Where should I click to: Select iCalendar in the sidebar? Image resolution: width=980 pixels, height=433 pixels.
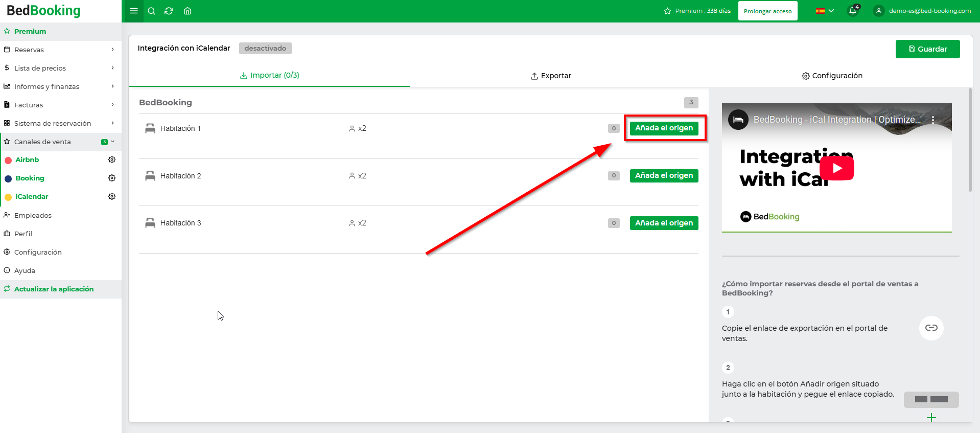point(32,196)
